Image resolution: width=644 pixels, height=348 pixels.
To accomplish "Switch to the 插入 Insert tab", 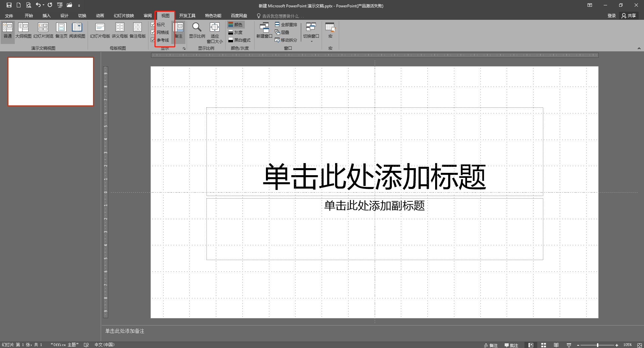I will pyautogui.click(x=46, y=16).
